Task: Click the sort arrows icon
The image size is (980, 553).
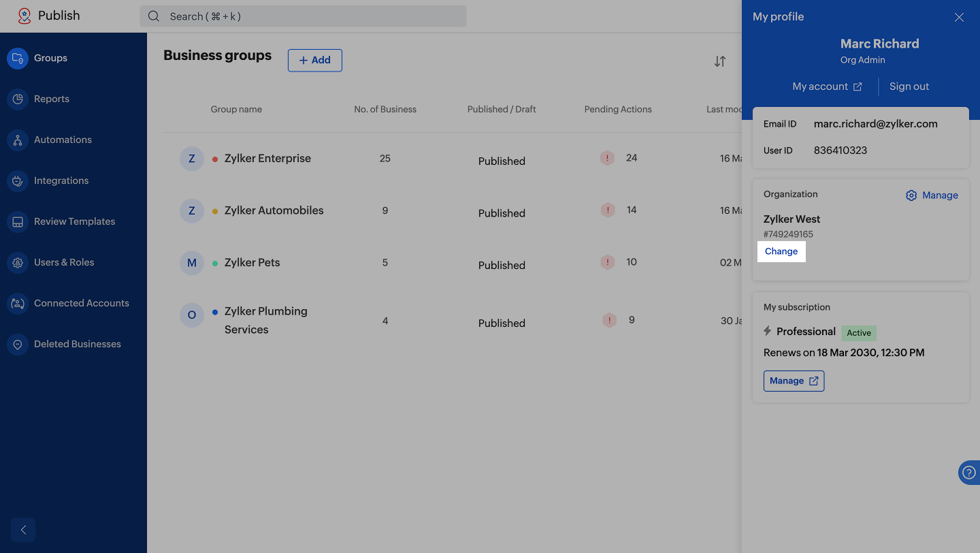Action: click(719, 61)
